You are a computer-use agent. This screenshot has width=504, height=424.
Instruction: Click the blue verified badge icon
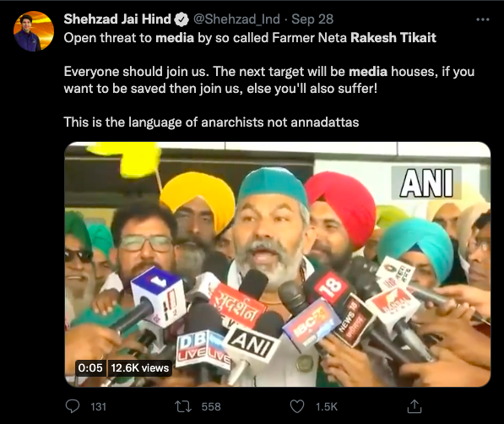182,19
